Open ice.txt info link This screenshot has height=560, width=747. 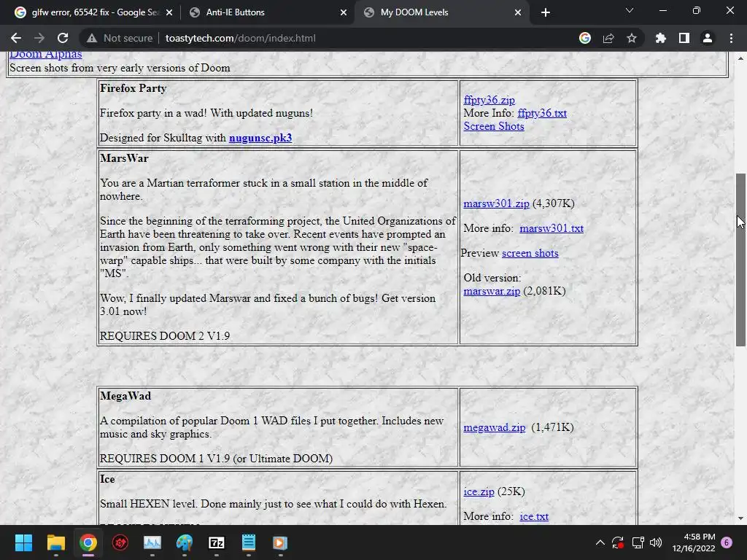click(534, 516)
